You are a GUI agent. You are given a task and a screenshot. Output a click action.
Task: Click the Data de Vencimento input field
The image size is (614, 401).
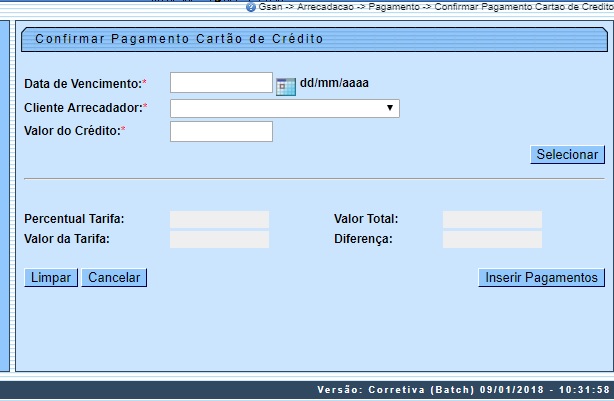221,83
